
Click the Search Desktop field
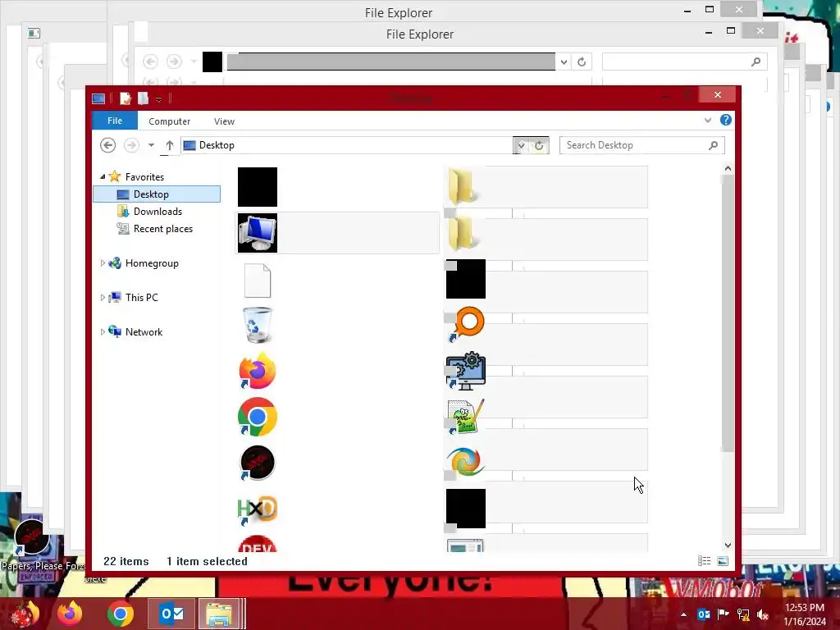pyautogui.click(x=641, y=145)
